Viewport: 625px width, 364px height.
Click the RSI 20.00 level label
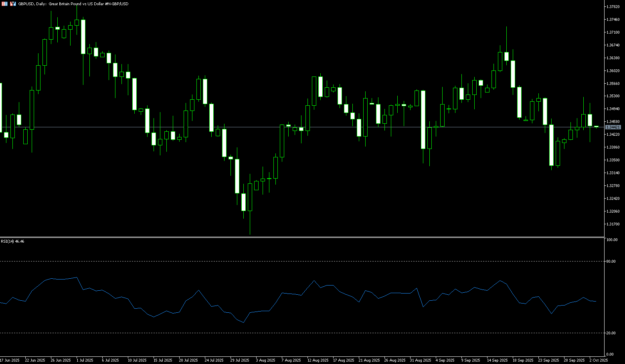[x=611, y=333]
